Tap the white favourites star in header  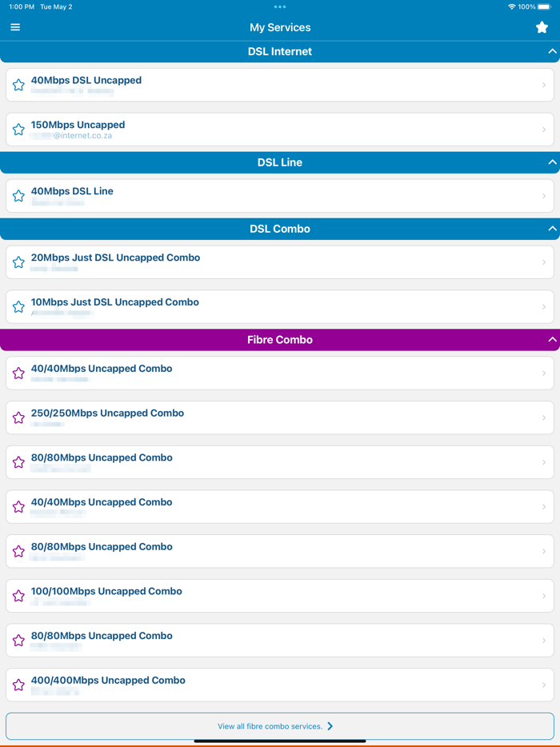542,27
